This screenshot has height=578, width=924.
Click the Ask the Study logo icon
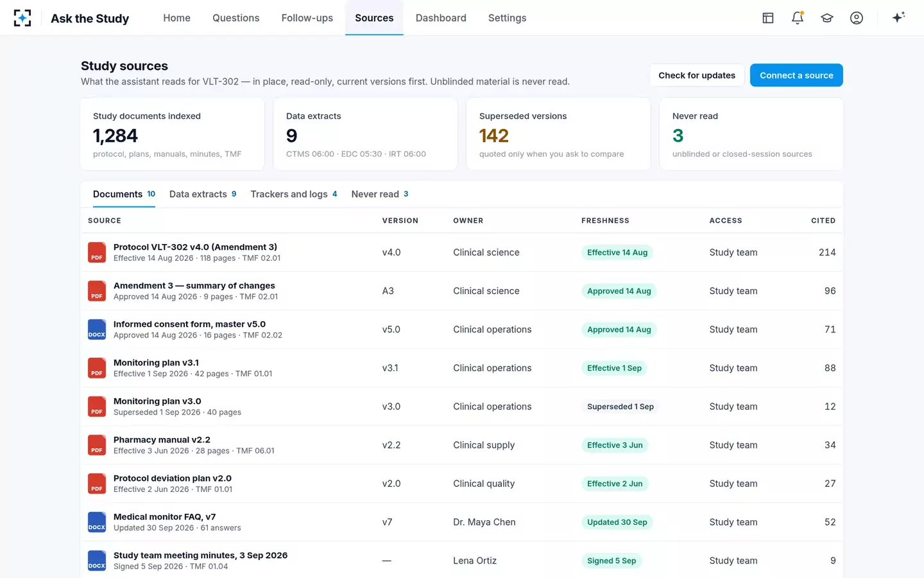22,18
